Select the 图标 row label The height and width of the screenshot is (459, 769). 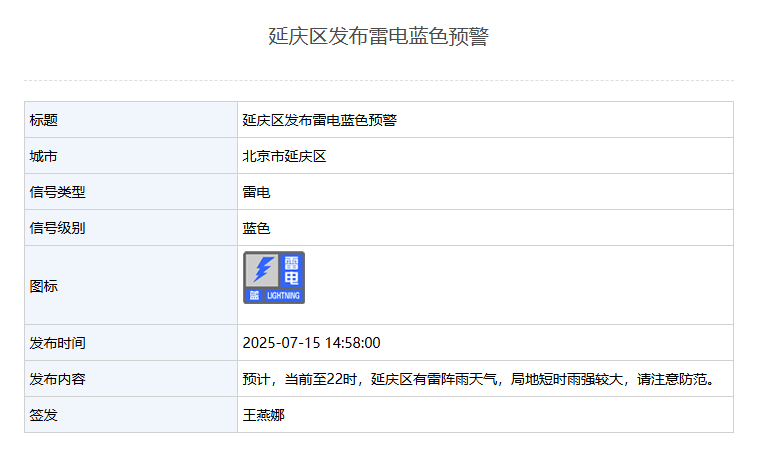pyautogui.click(x=44, y=286)
